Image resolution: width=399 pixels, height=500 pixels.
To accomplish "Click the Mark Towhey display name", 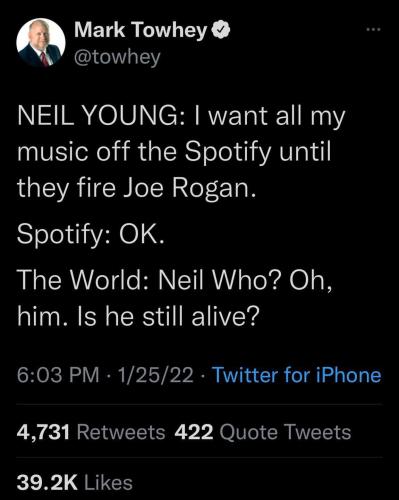I will click(x=141, y=31).
